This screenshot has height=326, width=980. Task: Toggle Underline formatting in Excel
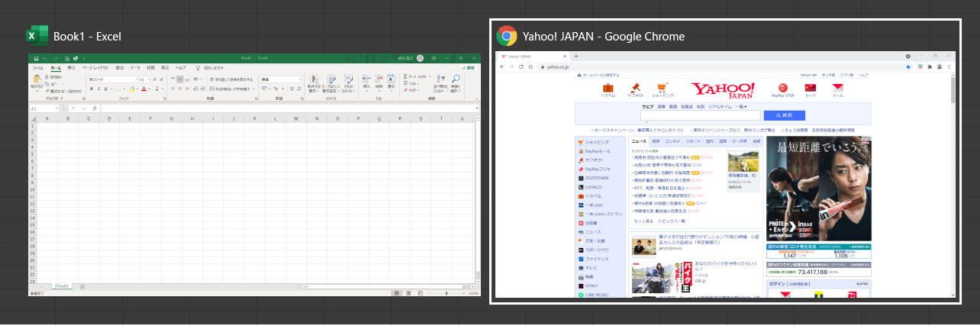coord(106,89)
